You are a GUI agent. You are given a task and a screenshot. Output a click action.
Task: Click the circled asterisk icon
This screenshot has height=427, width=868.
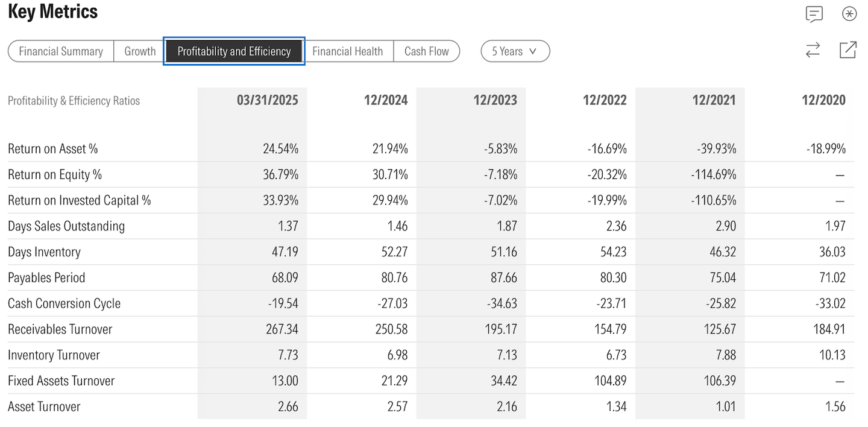(x=849, y=14)
